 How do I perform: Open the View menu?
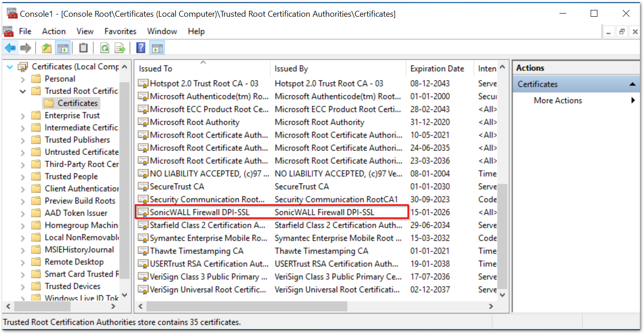click(85, 31)
